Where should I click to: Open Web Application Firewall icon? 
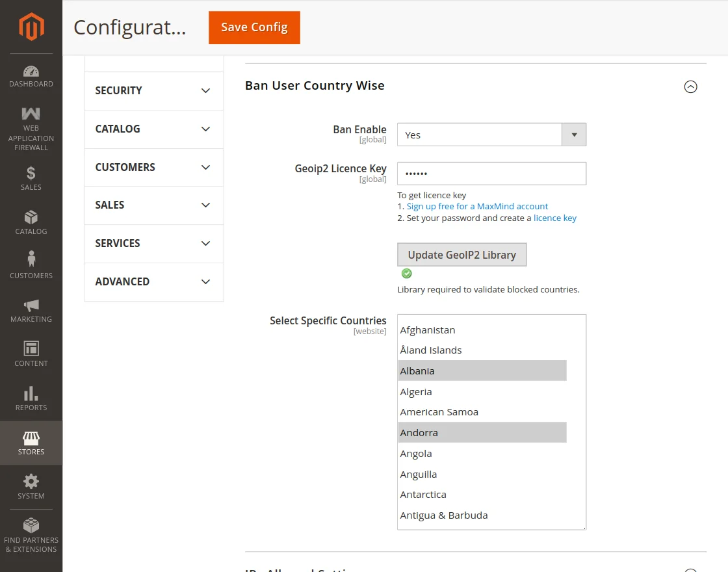tap(31, 114)
